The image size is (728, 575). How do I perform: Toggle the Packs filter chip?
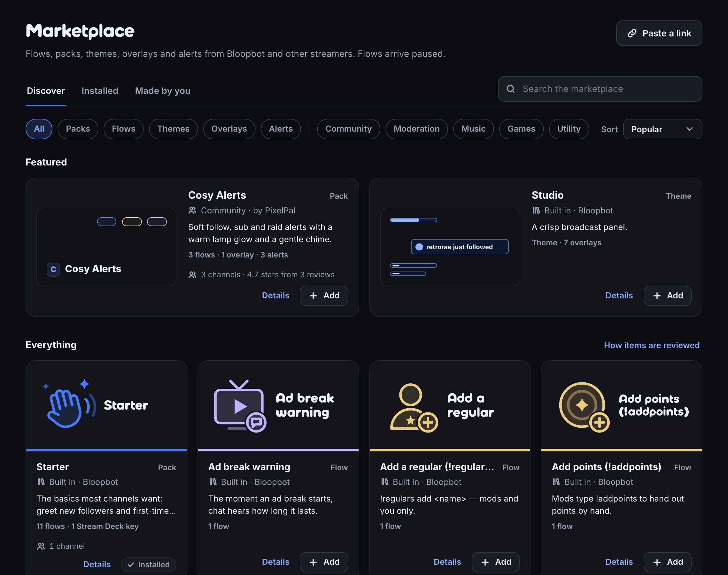point(78,129)
